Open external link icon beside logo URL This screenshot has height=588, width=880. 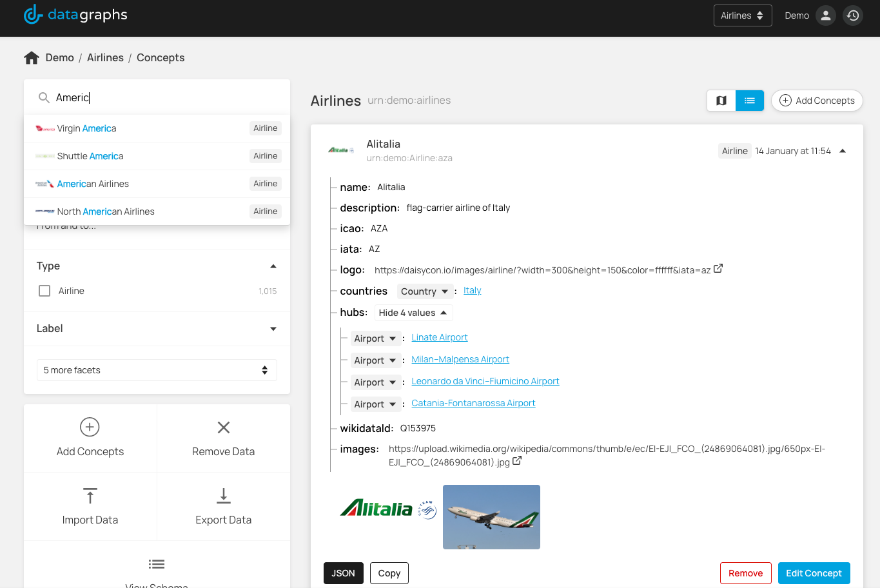click(718, 269)
